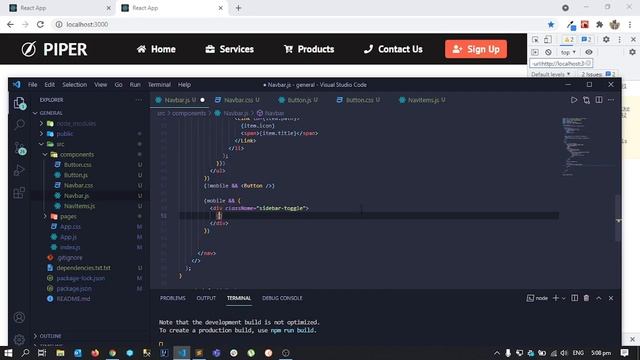Expand the OUTLINE section
The height and width of the screenshot is (360, 640).
(x=47, y=336)
